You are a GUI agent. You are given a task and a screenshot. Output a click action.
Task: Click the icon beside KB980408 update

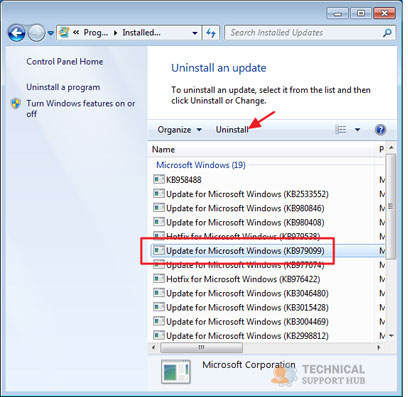pos(159,222)
